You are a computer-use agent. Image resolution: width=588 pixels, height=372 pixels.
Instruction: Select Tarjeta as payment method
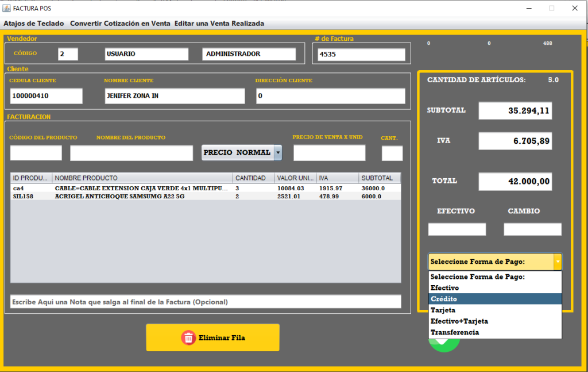443,310
